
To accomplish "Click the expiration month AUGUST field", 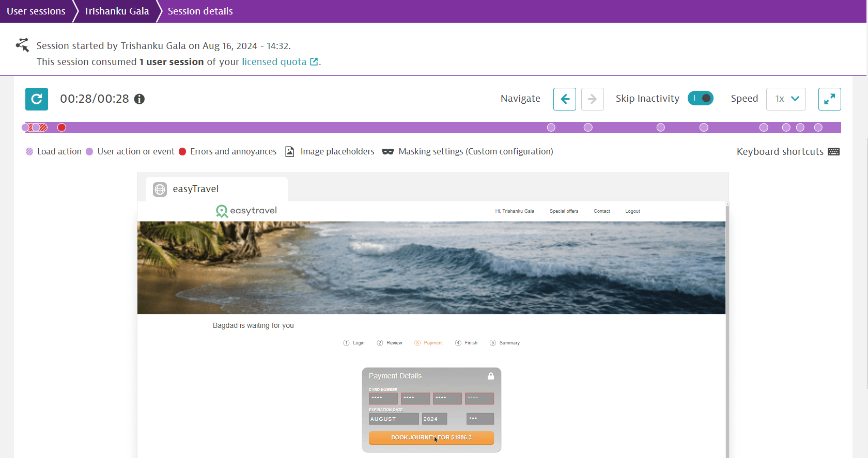I will pos(393,419).
